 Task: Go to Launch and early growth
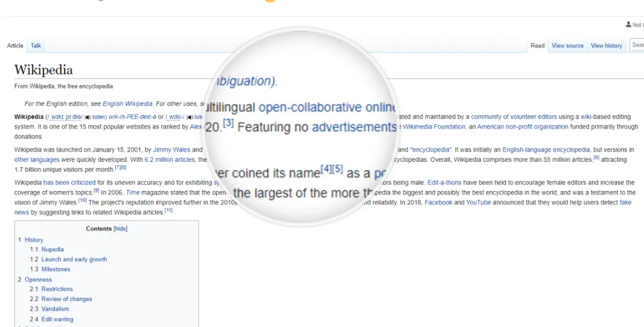[75, 259]
